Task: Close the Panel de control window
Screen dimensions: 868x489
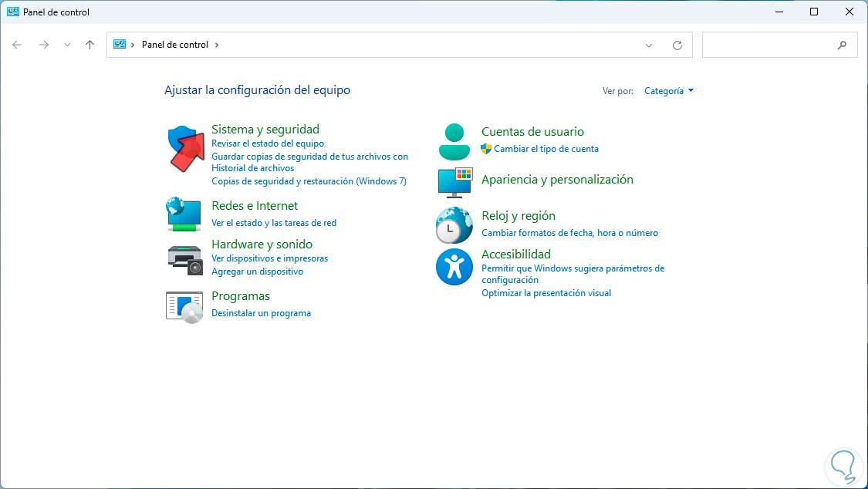Action: (x=849, y=12)
